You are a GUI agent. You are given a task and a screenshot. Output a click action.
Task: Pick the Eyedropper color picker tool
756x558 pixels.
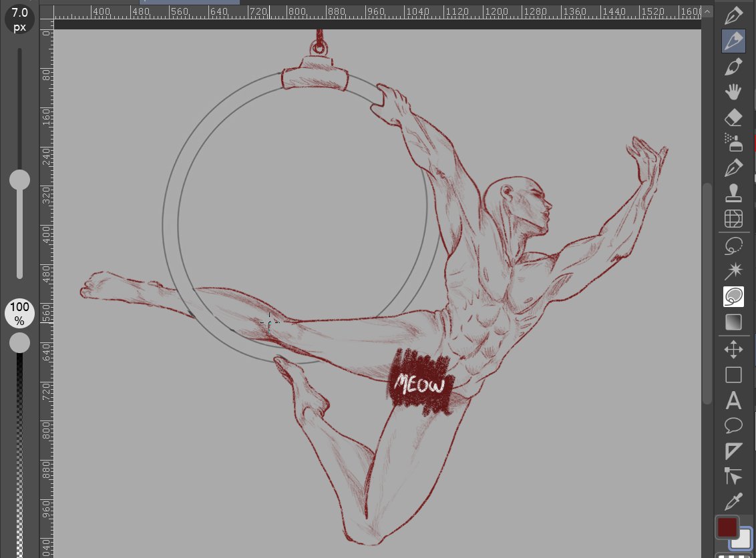coord(733,502)
